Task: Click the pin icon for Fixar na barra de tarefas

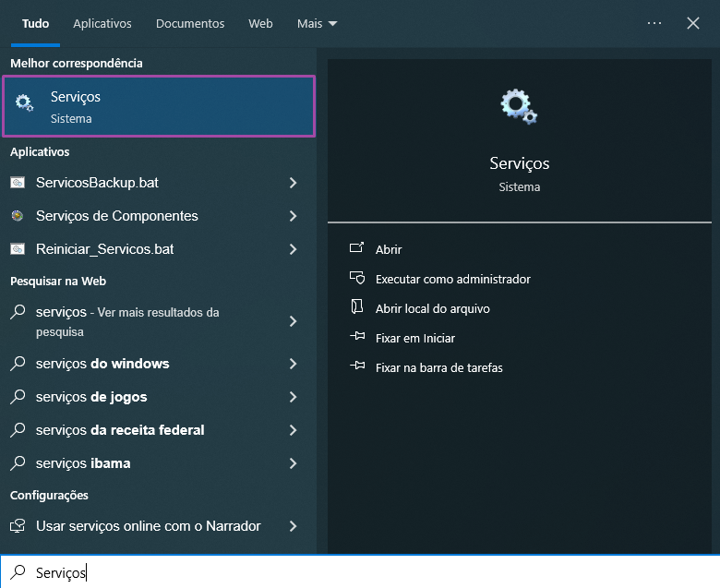Action: tap(357, 366)
